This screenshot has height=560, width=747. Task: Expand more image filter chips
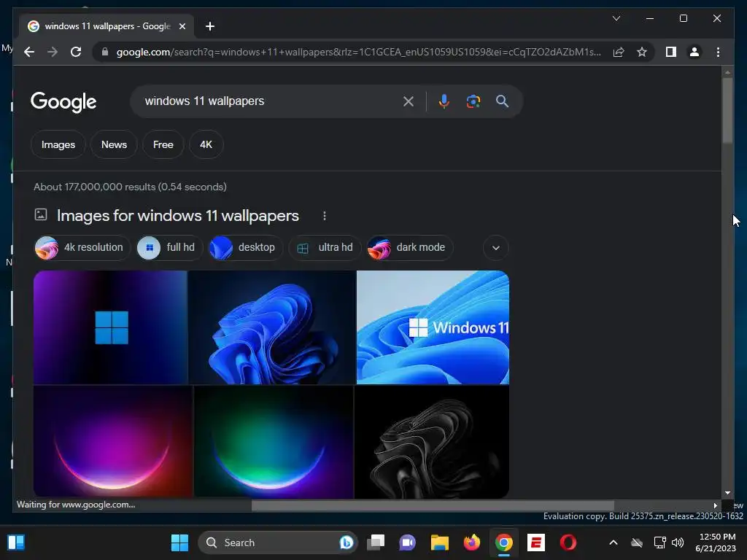click(x=496, y=248)
